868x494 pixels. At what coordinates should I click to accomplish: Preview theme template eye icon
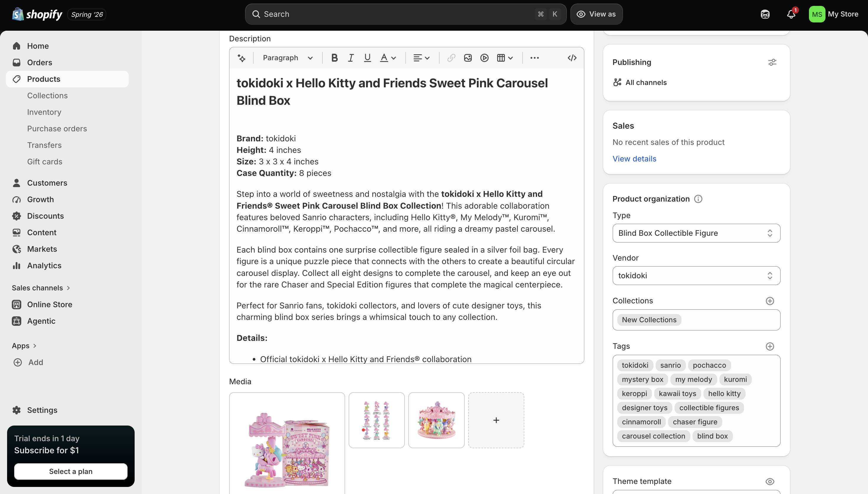[x=770, y=481]
